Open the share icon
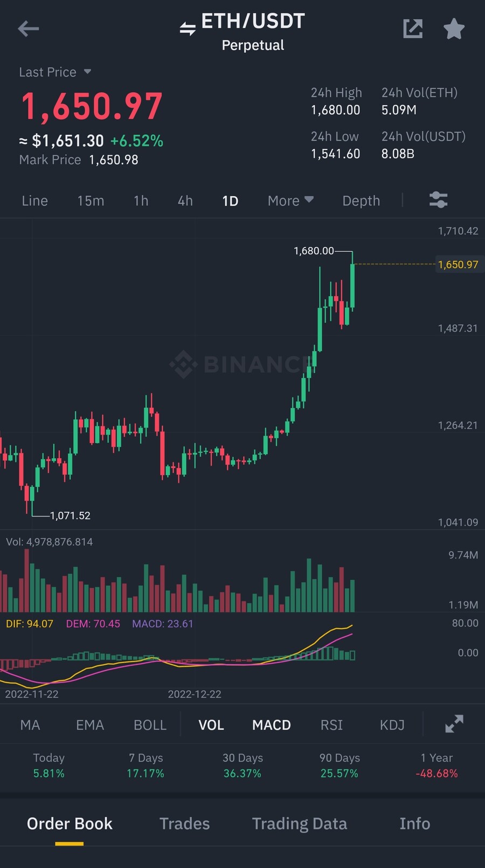The height and width of the screenshot is (868, 485). 413,29
